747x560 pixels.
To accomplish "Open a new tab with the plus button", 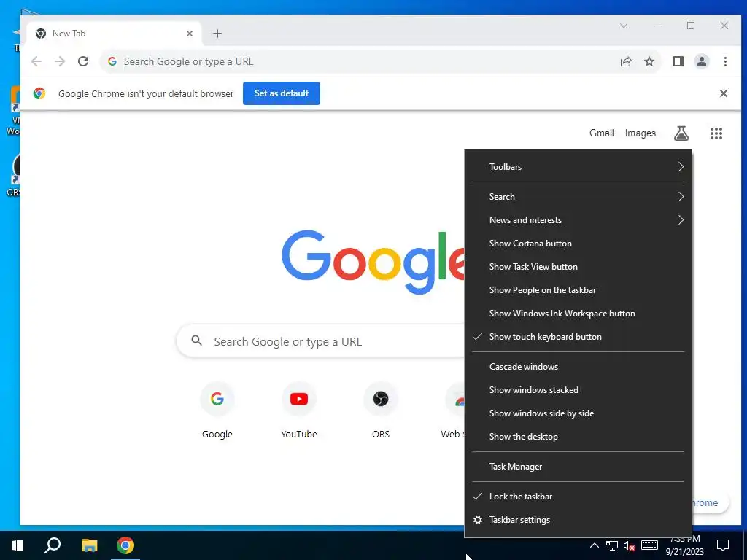I will (217, 34).
